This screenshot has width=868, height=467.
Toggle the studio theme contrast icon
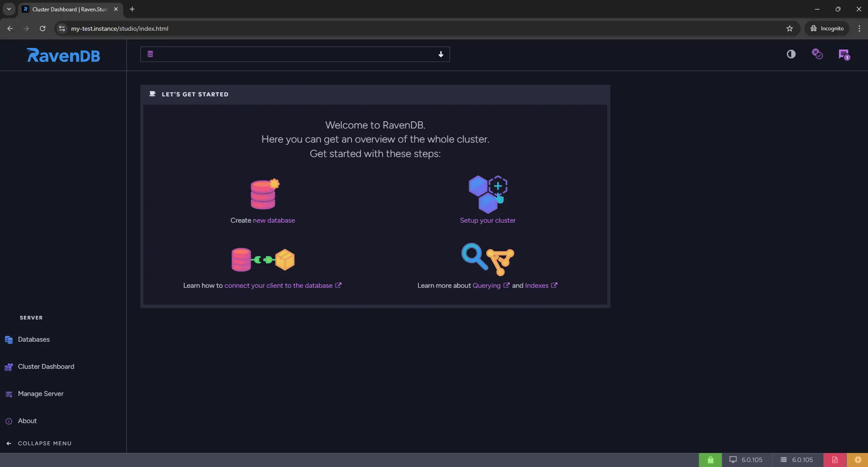791,54
